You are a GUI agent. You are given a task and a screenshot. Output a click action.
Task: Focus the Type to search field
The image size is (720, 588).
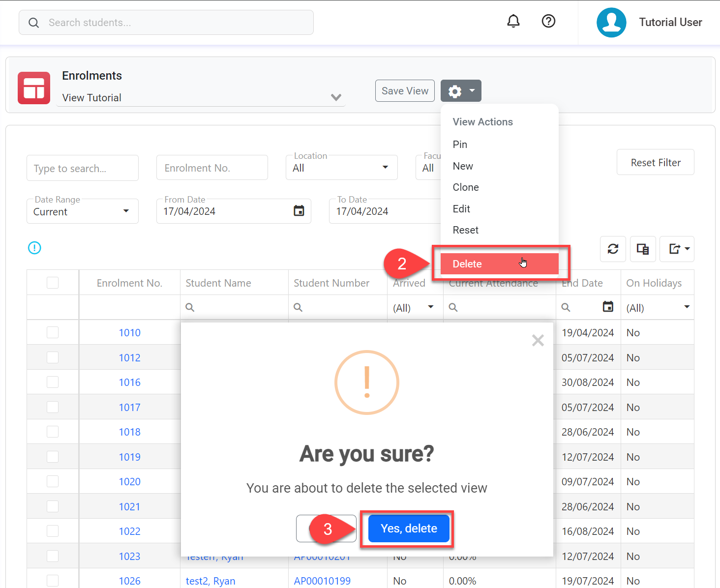[83, 168]
